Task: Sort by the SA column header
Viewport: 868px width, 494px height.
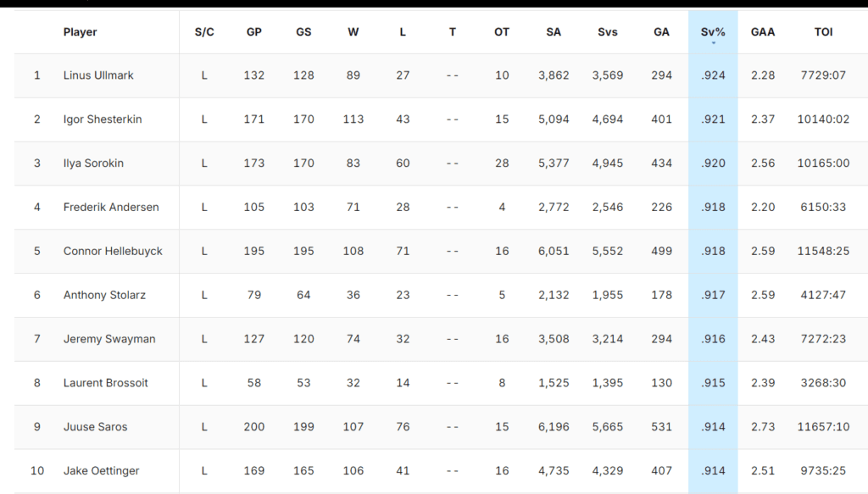Action: pos(554,32)
